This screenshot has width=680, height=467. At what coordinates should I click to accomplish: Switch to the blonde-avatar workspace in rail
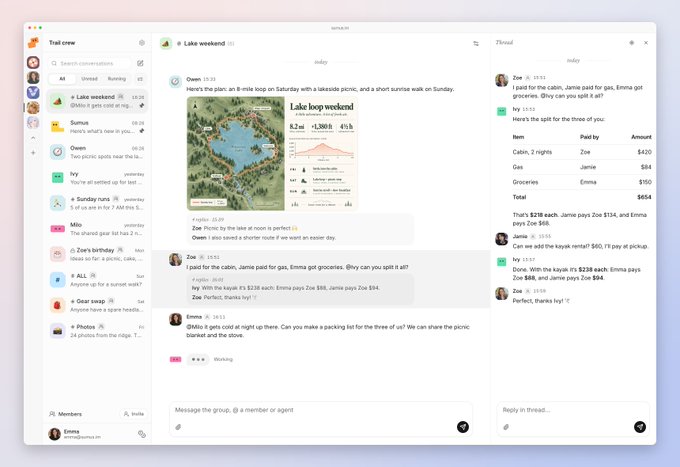coord(33,108)
